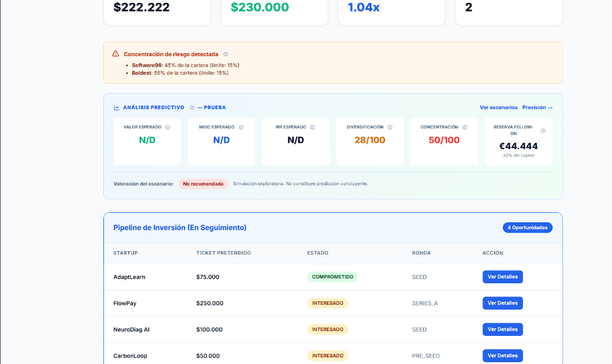Open the Ver escenarios link
Screen dimensions: 612x364
point(498,108)
